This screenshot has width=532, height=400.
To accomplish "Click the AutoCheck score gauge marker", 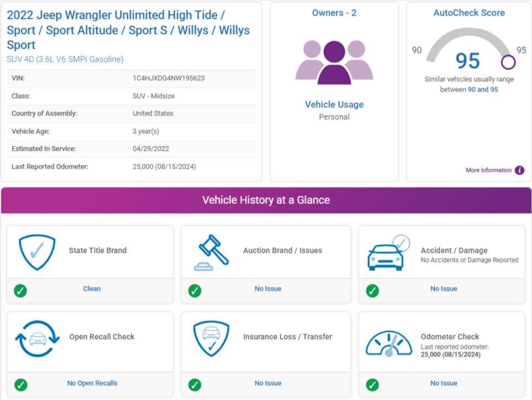I will 508,62.
